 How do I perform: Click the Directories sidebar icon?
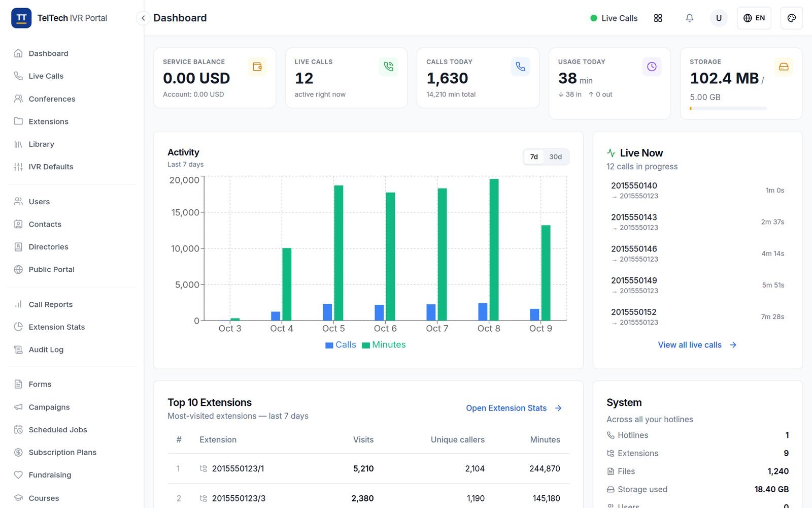coord(18,247)
